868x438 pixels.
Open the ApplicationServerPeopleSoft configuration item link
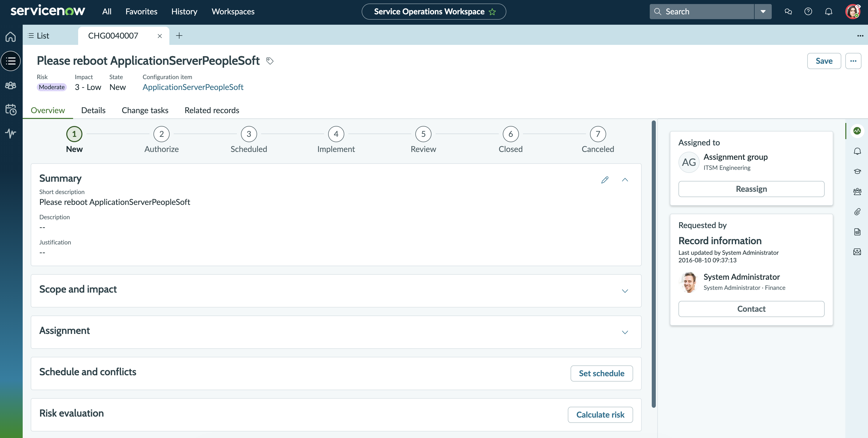point(193,87)
